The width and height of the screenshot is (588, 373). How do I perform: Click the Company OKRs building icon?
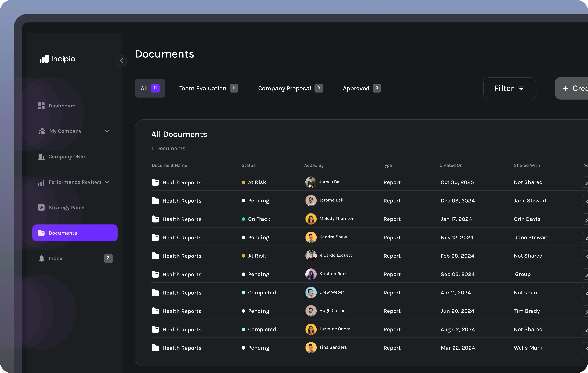point(41,157)
